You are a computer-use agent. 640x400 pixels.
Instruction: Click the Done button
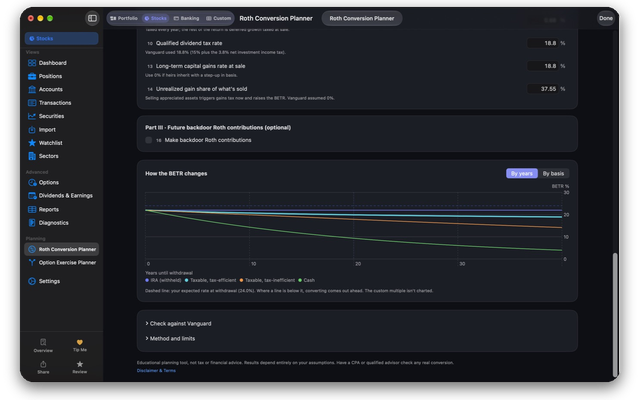[606, 18]
